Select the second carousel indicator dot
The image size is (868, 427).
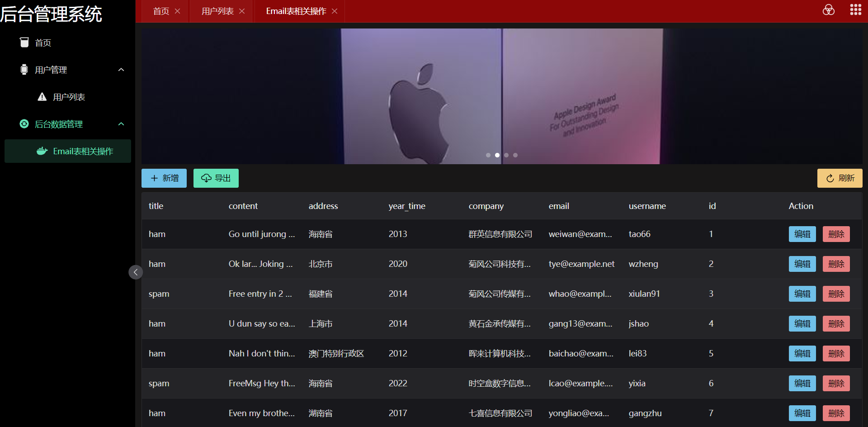point(497,155)
